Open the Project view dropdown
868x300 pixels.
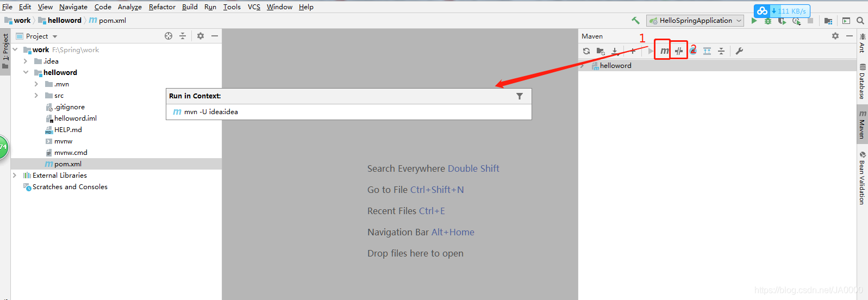[37, 36]
